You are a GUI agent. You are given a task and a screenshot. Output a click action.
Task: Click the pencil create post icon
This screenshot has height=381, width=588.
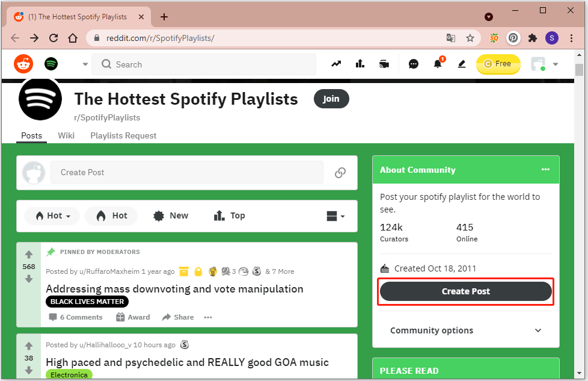462,64
